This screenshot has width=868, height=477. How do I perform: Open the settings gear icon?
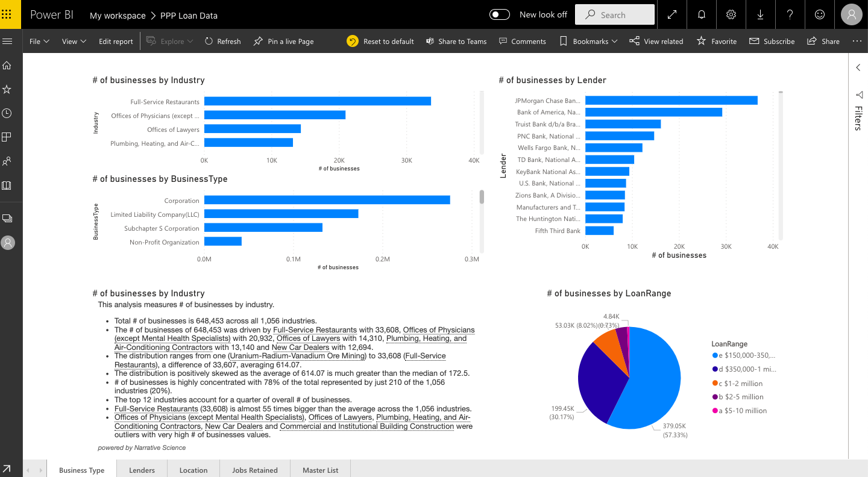731,14
